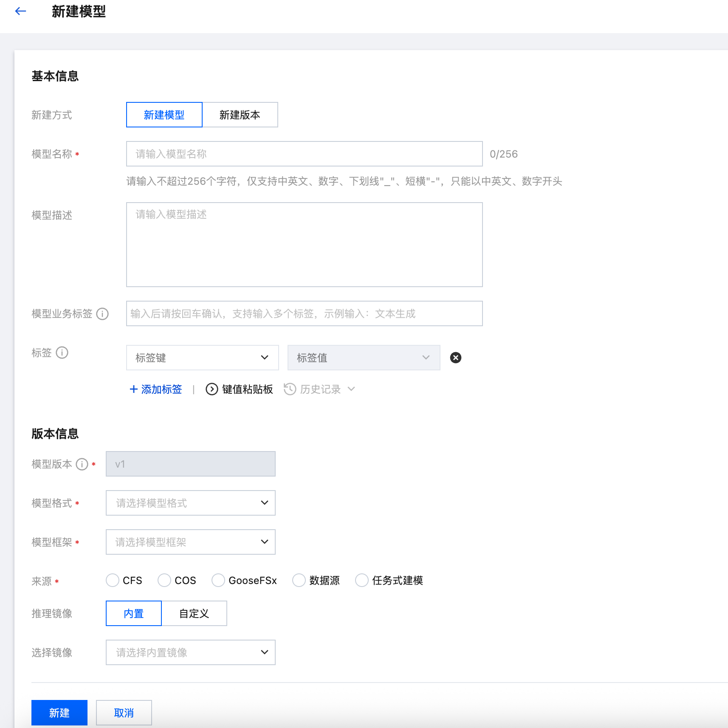Select 自定义 inference image option

[x=194, y=613]
